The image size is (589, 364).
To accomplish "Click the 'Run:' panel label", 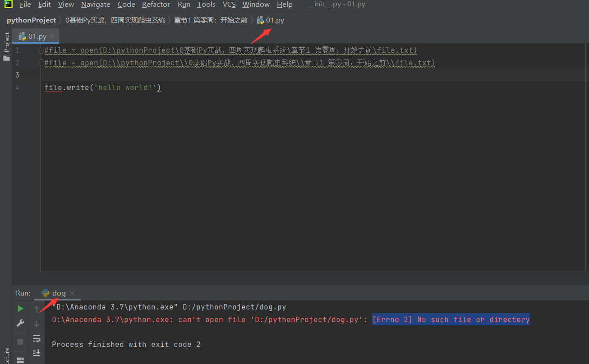I will pyautogui.click(x=23, y=293).
